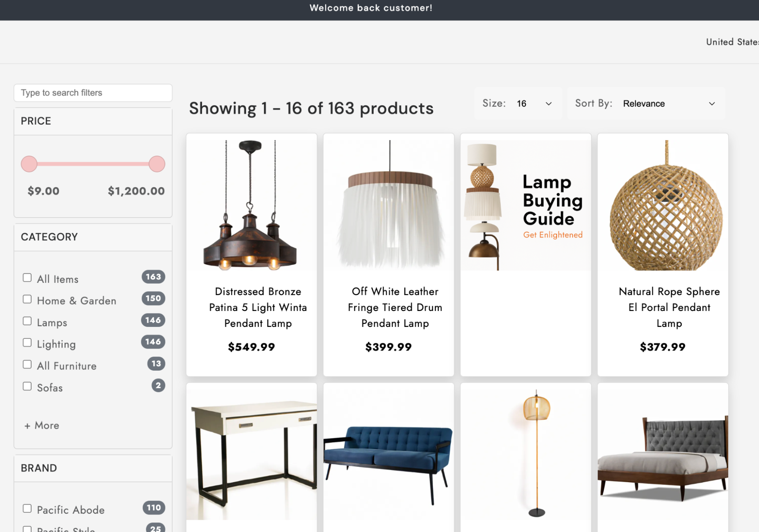Screen dimensions: 759x532
Task: Click the maximum price slider handle
Action: pos(157,164)
